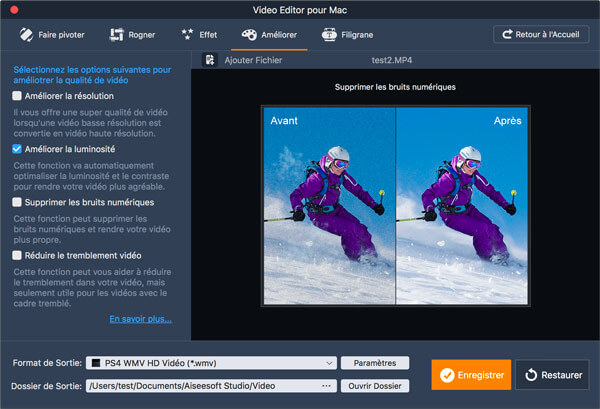Click the Paramètres button

tap(375, 363)
